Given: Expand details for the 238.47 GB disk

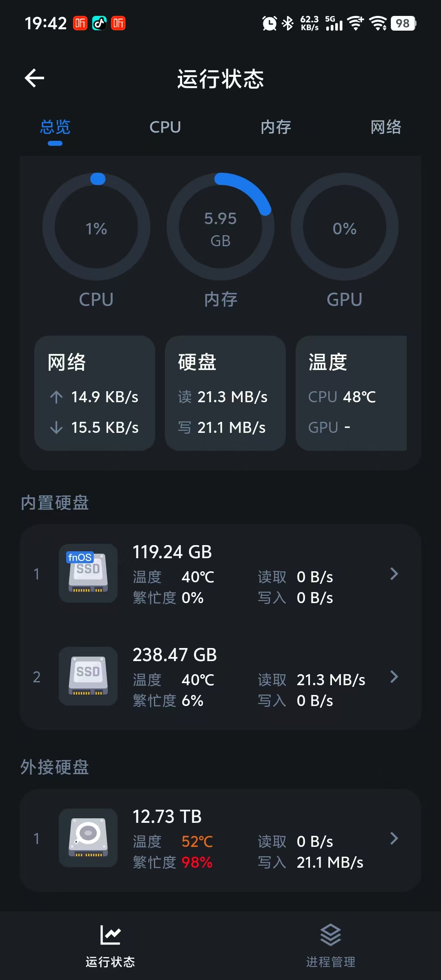Looking at the screenshot, I should click(x=394, y=677).
